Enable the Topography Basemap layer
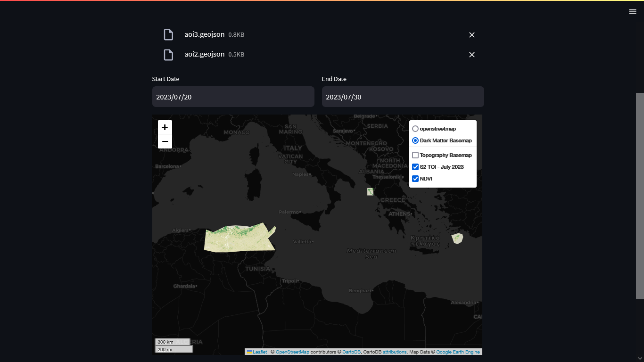This screenshot has width=644, height=362. [415, 155]
